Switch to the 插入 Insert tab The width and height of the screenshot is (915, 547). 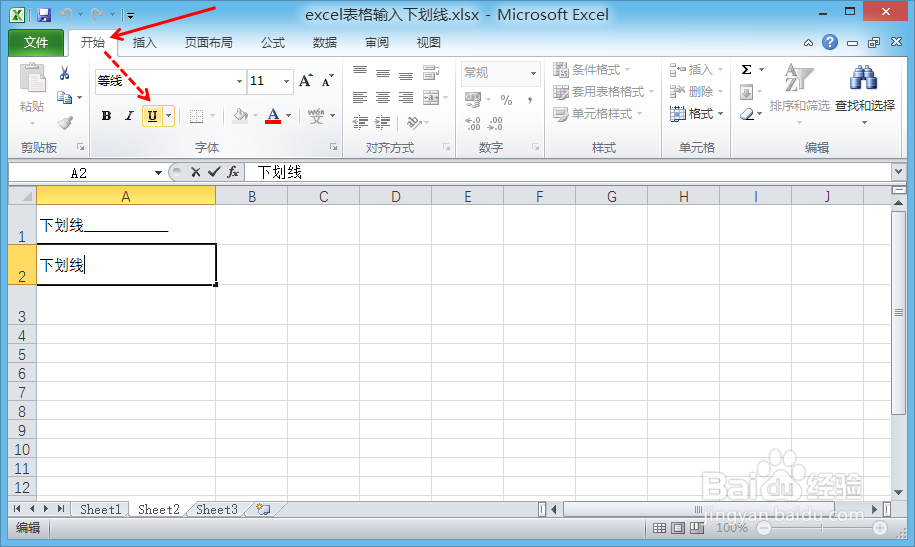point(144,43)
